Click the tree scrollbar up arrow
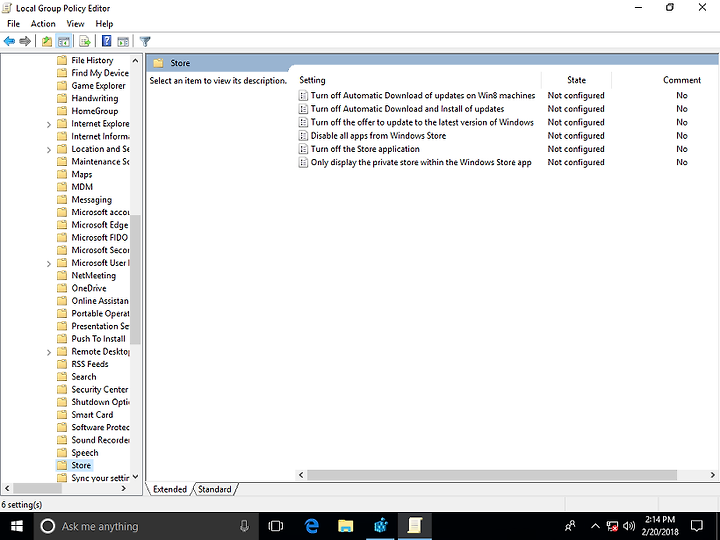Viewport: 720px width, 540px height. click(x=135, y=61)
